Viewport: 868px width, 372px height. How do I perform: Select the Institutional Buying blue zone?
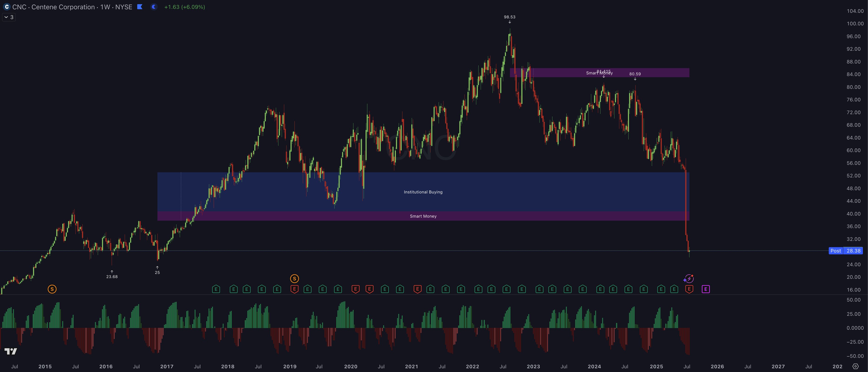(423, 192)
